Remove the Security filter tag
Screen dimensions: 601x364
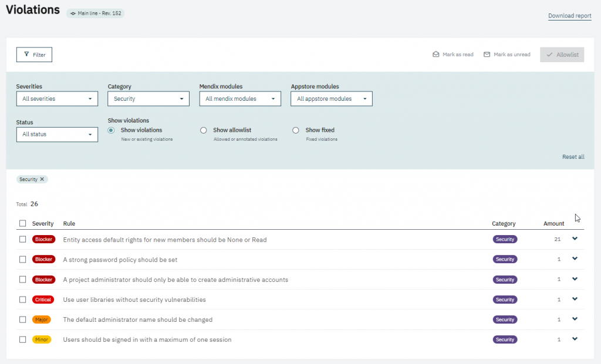click(42, 179)
